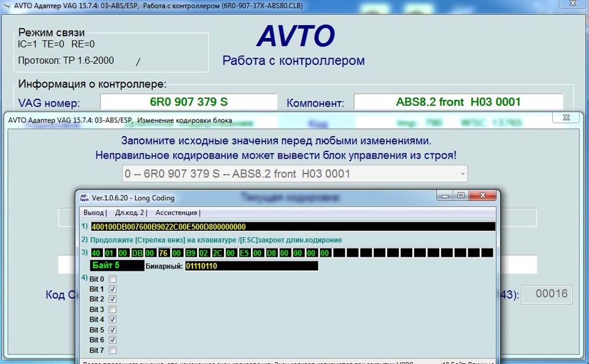The width and height of the screenshot is (589, 364).
Task: Open the Выход menu
Action: coord(93,213)
